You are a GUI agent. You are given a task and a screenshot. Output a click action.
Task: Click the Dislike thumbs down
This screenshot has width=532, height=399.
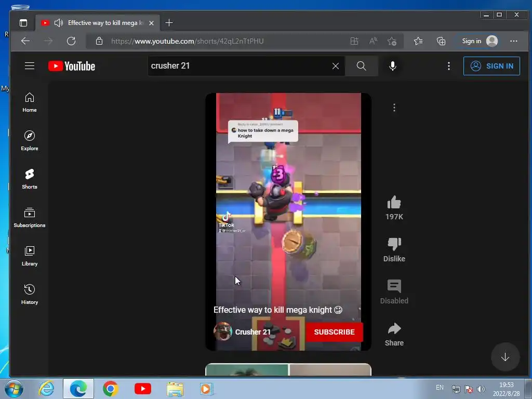[x=394, y=244]
